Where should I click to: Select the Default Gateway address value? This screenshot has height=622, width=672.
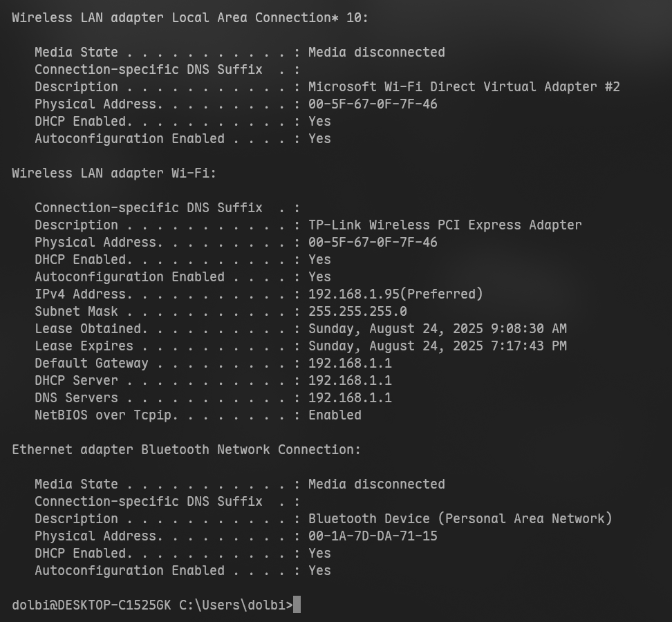point(350,364)
